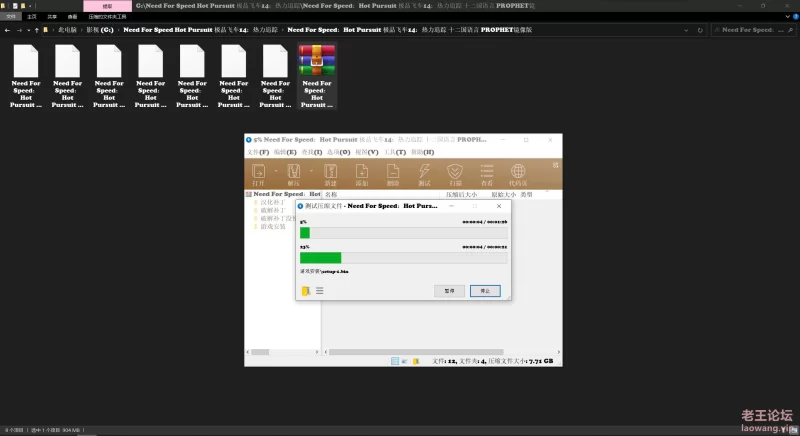Click the Up one level arrow in Explorer
The width and height of the screenshot is (800, 436).
(x=36, y=30)
